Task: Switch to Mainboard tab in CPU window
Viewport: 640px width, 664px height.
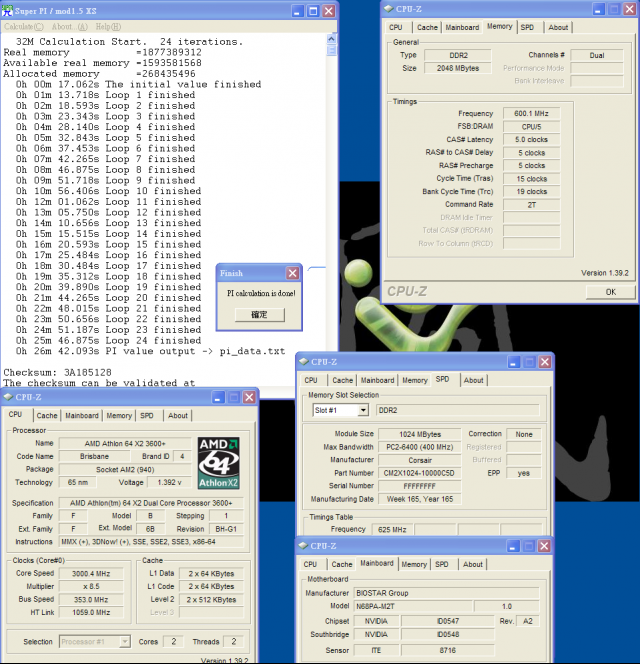Action: [x=82, y=415]
